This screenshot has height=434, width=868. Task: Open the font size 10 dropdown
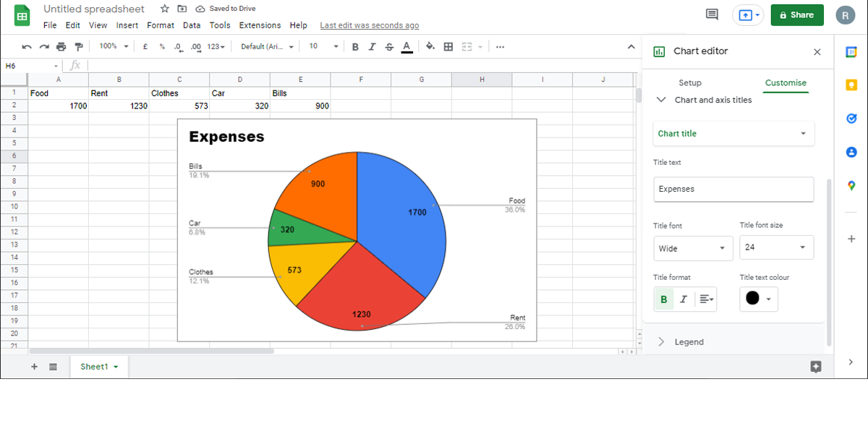pos(324,46)
